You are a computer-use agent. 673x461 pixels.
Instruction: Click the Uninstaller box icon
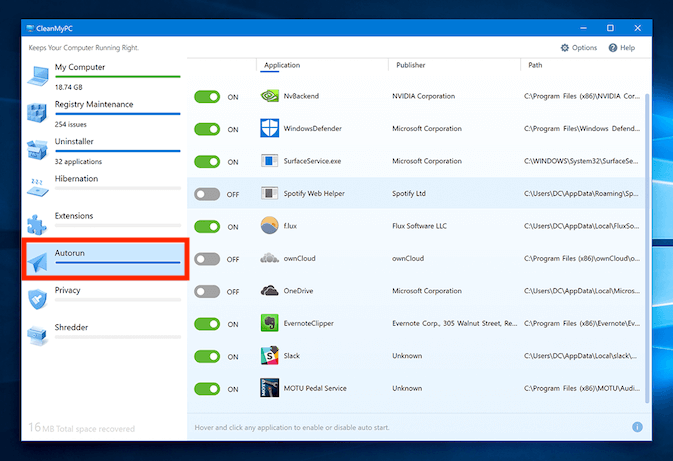point(37,150)
